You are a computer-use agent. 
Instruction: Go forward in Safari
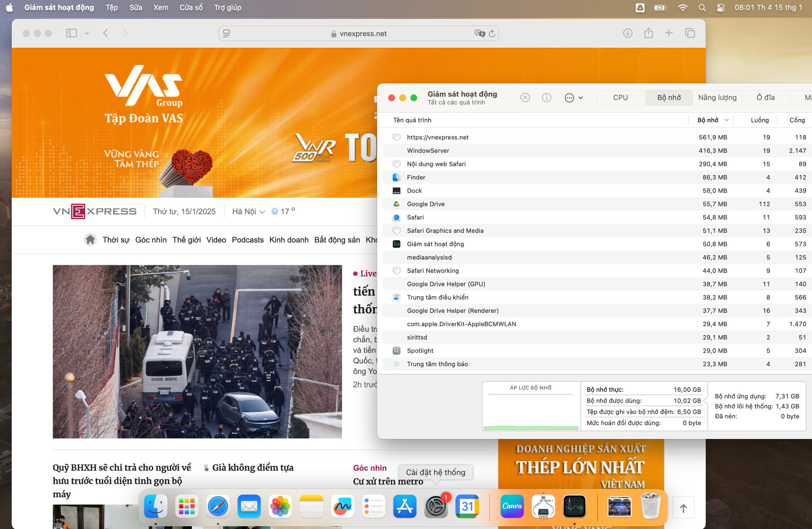[125, 33]
